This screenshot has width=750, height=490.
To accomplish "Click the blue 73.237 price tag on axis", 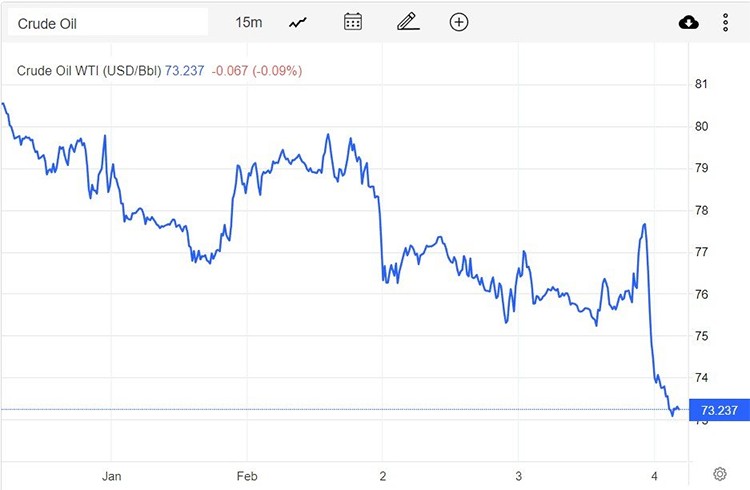I will [719, 409].
